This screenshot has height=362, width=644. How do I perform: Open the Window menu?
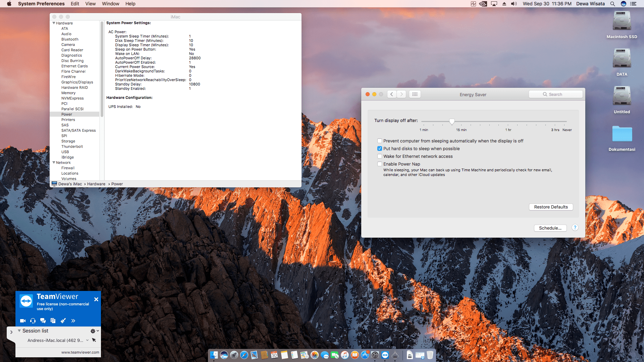[x=110, y=4]
